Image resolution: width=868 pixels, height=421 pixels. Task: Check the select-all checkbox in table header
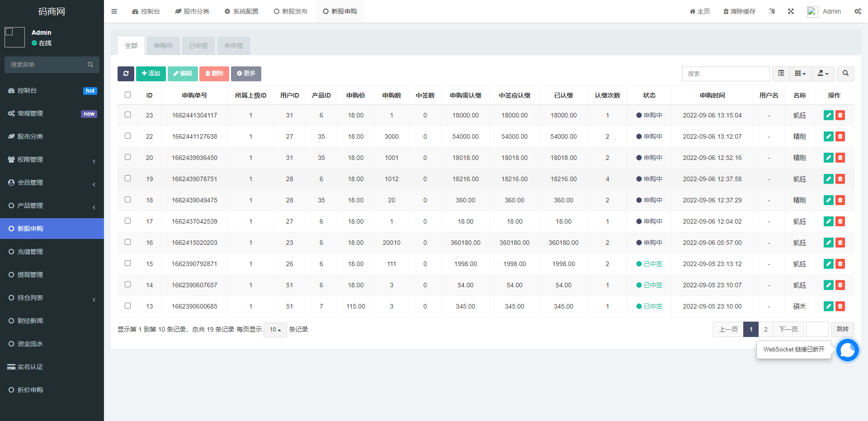(x=127, y=95)
